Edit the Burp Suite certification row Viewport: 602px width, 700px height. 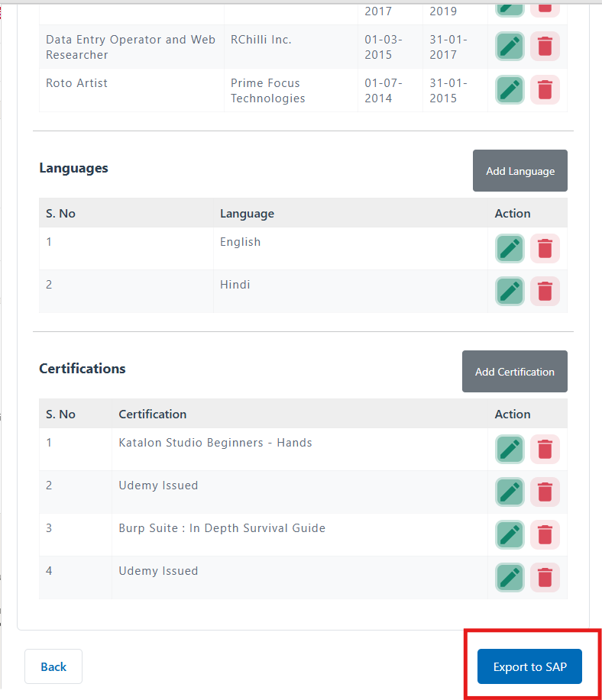pyautogui.click(x=510, y=534)
